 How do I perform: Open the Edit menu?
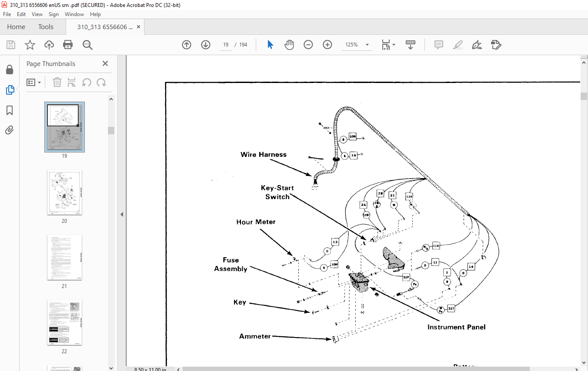(21, 14)
